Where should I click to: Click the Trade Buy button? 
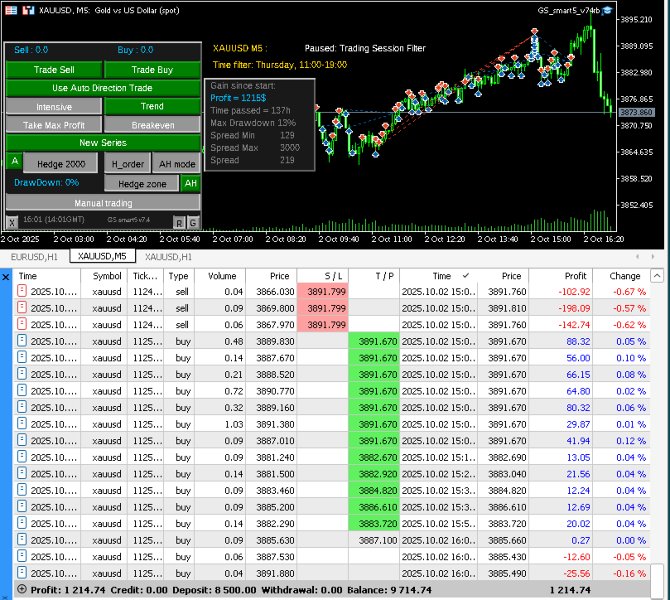tap(152, 70)
